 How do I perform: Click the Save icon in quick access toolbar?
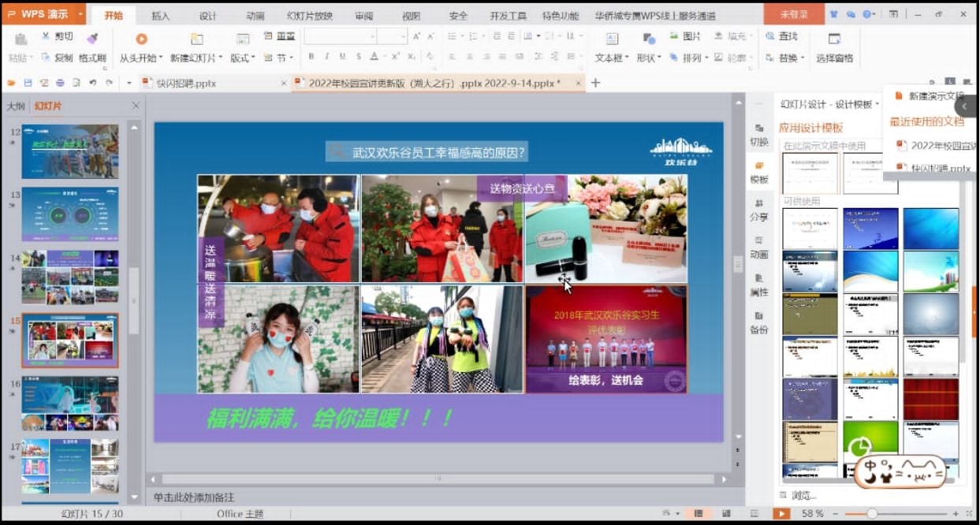point(28,83)
